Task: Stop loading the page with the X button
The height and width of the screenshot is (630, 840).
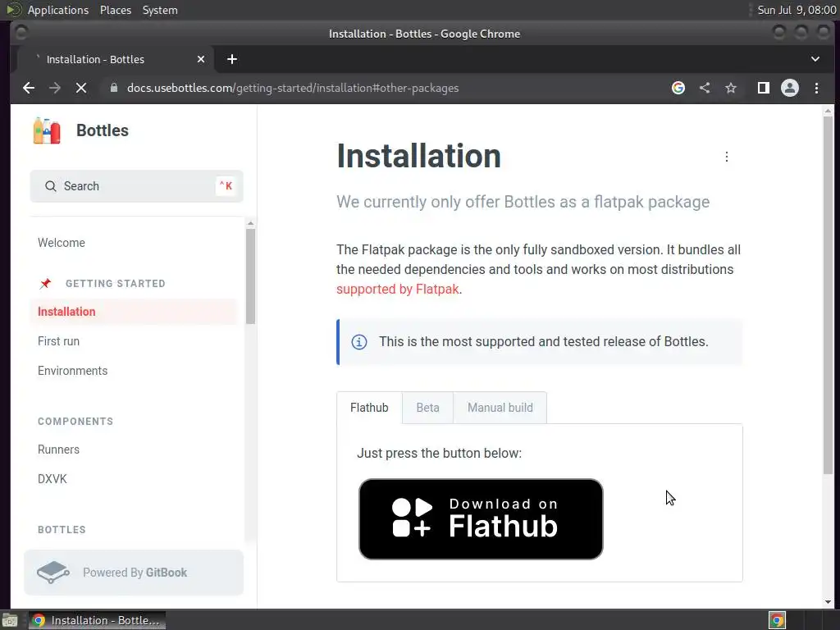Action: [x=81, y=88]
